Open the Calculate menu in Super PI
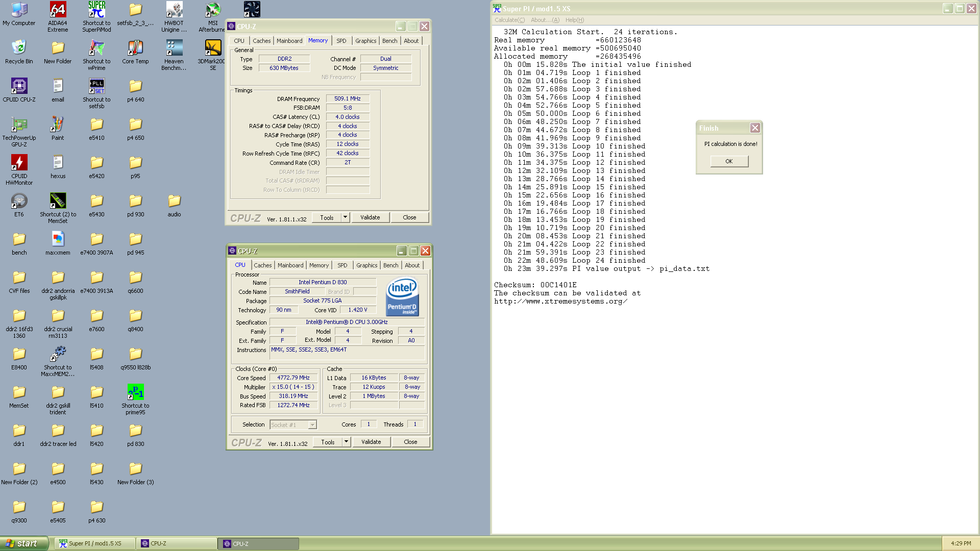 [509, 20]
